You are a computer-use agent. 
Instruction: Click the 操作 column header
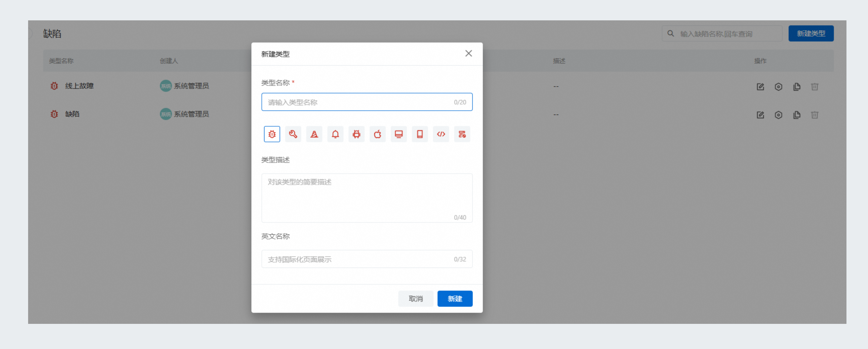pos(760,61)
